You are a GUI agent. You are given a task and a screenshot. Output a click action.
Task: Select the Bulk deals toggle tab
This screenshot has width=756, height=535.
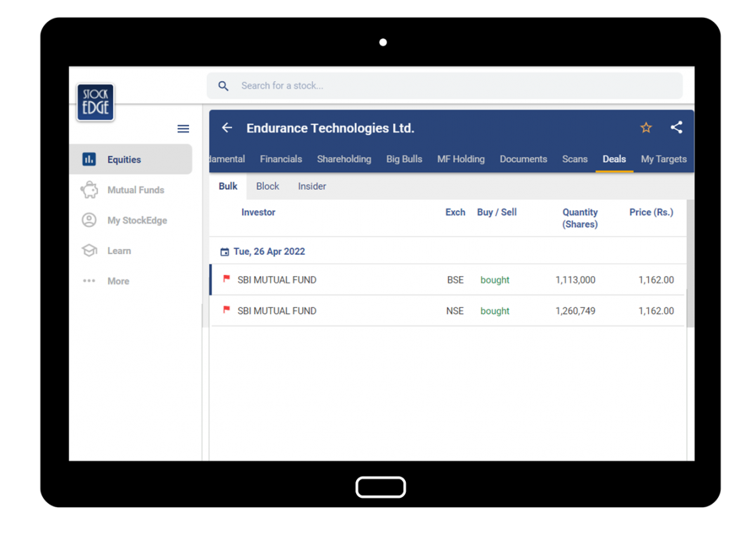(227, 186)
